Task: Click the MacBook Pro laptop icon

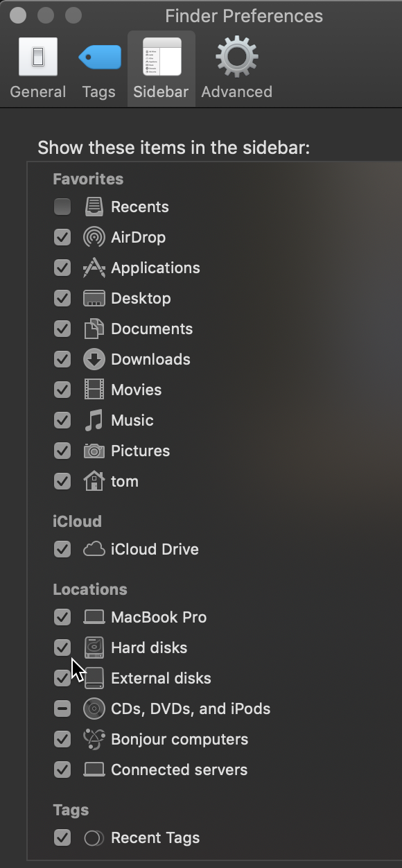Action: click(94, 617)
